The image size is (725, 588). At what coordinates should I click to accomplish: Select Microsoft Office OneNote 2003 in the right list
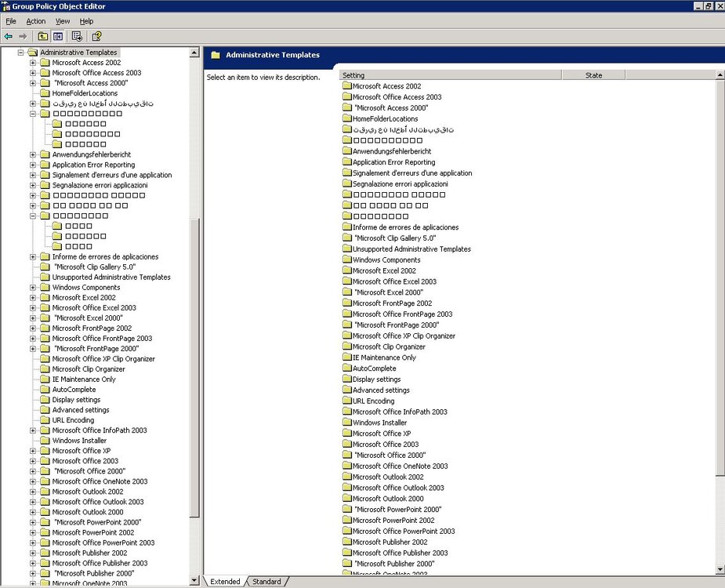coord(400,466)
